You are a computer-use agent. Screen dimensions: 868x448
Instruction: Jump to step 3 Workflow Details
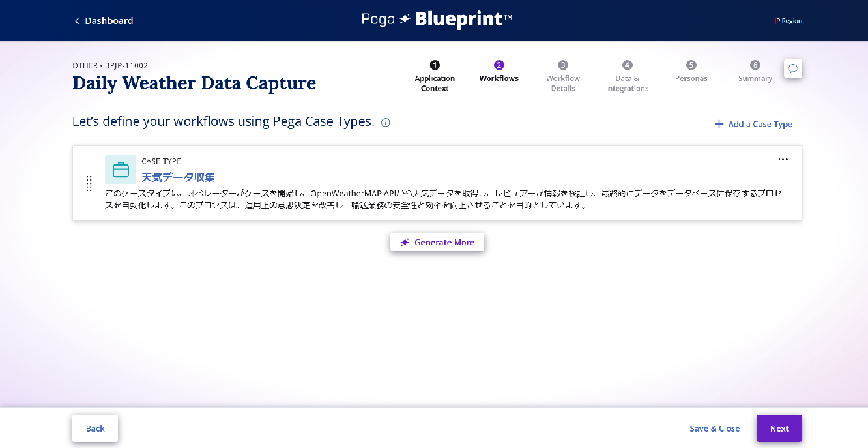(x=563, y=76)
